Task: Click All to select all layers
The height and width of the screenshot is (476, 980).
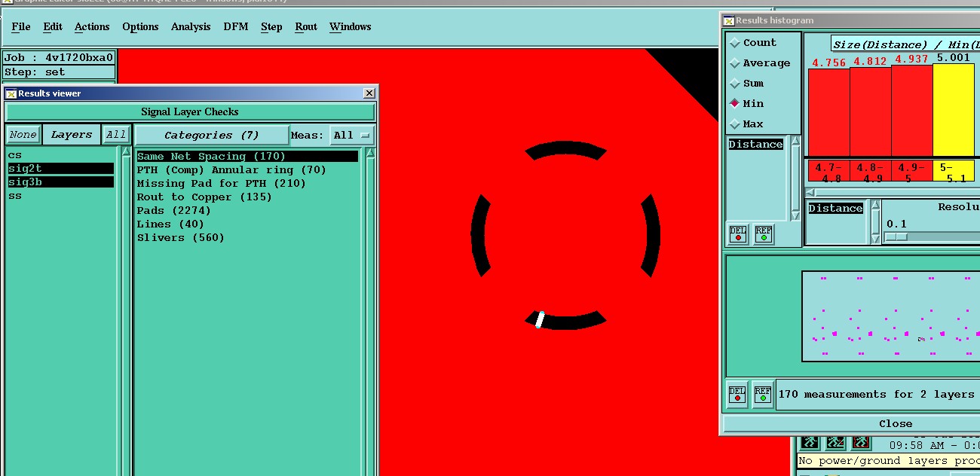Action: coord(115,135)
